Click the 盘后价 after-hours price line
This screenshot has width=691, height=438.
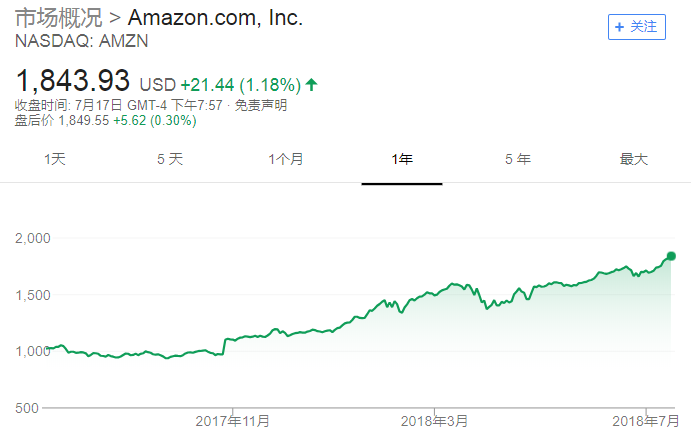point(105,121)
